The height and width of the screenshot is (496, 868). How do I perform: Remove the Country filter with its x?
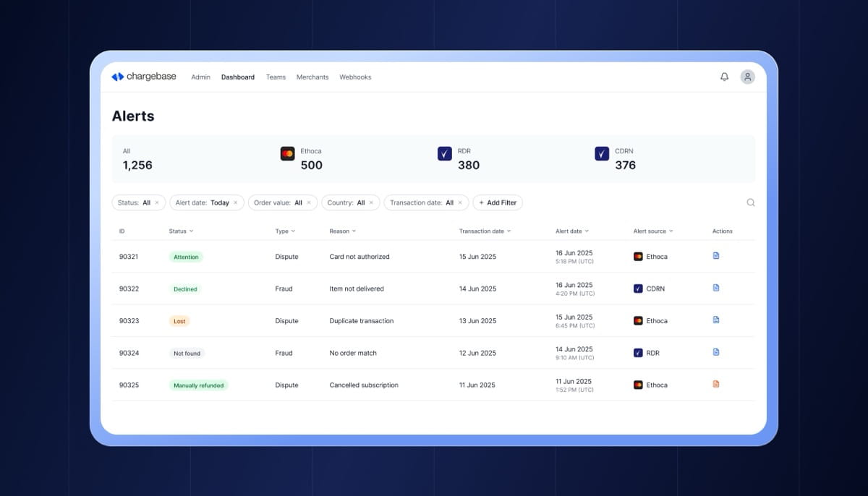[x=372, y=203]
